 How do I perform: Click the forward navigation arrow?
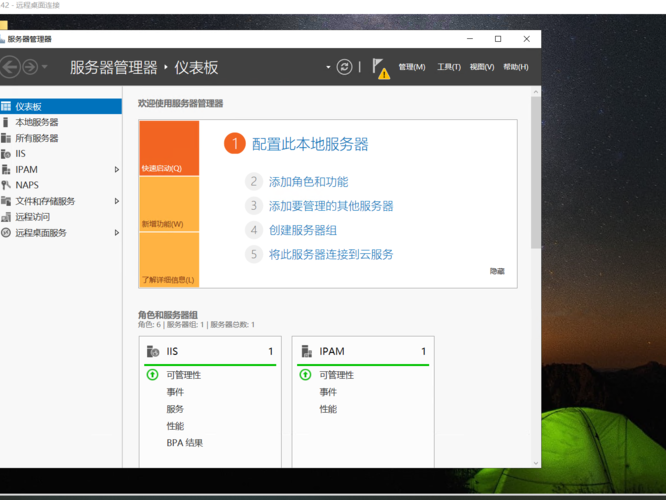30,67
